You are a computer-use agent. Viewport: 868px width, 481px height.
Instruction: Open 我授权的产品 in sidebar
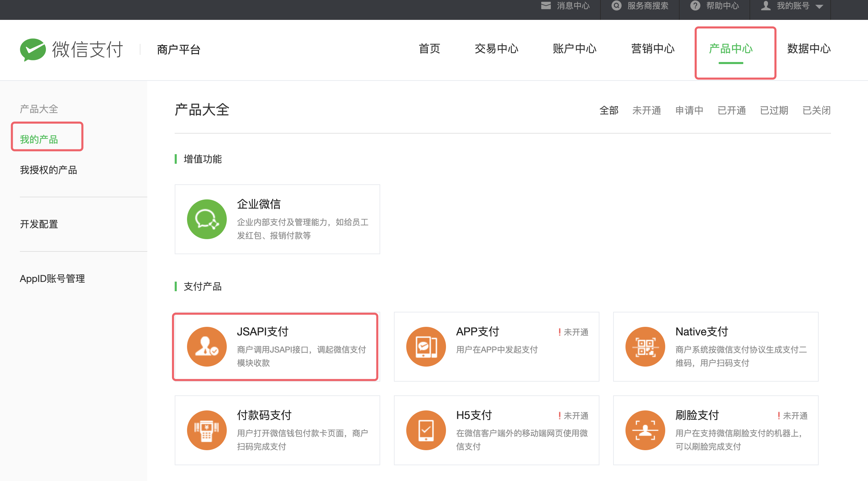pyautogui.click(x=49, y=170)
